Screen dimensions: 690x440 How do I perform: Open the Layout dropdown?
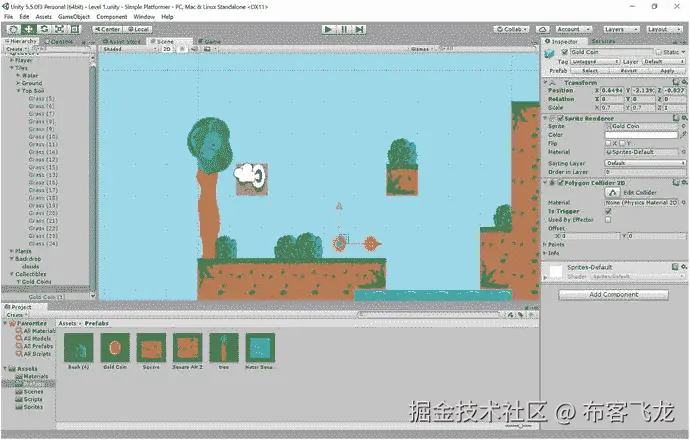(664, 29)
